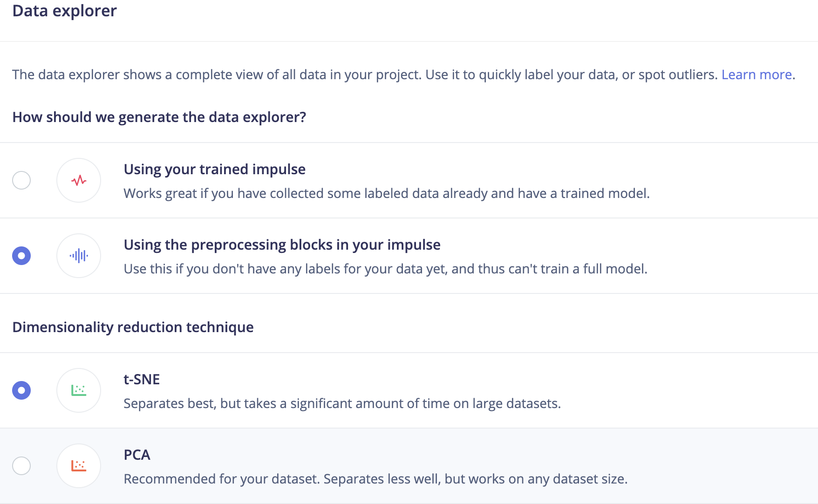The image size is (818, 504).
Task: Choose the PCA radio button
Action: pyautogui.click(x=21, y=466)
